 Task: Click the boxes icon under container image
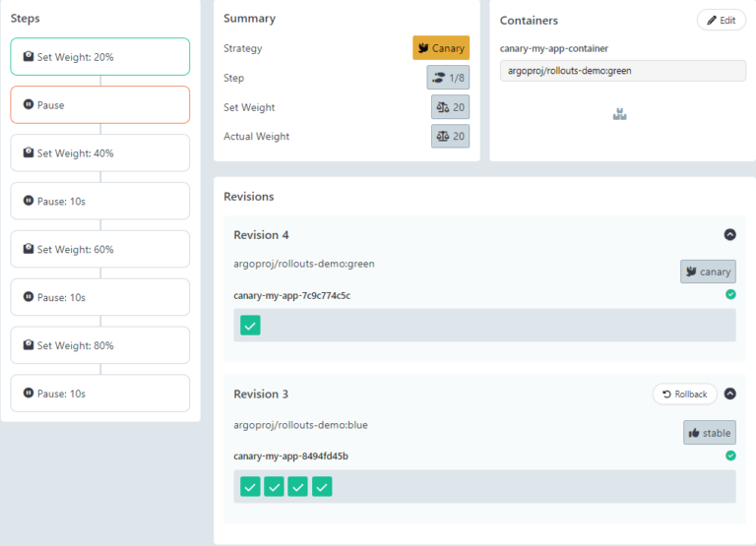619,115
